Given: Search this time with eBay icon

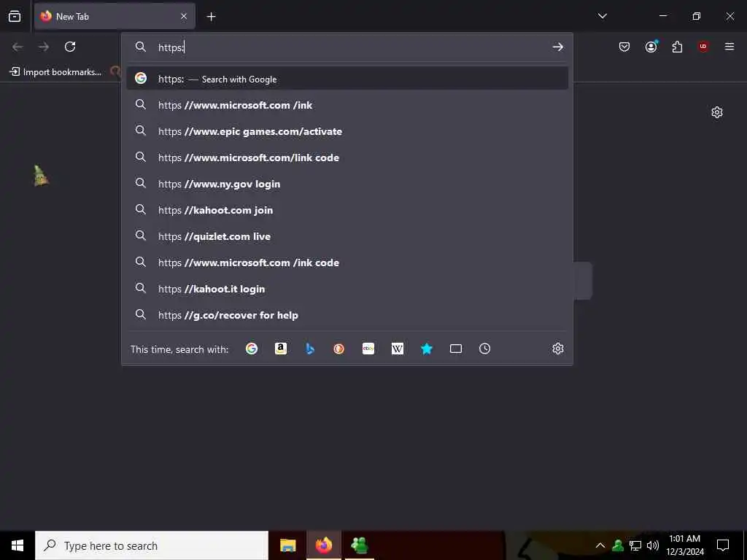Looking at the screenshot, I should 368,349.
